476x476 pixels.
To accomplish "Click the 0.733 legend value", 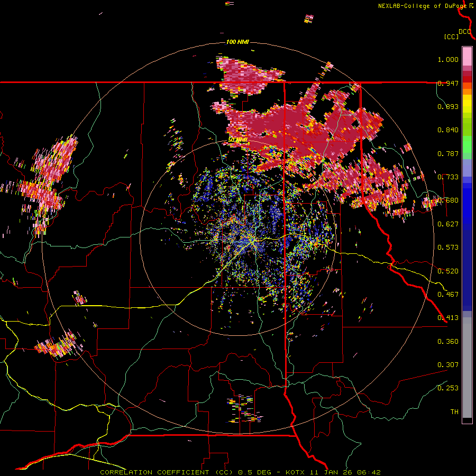I will pos(448,177).
